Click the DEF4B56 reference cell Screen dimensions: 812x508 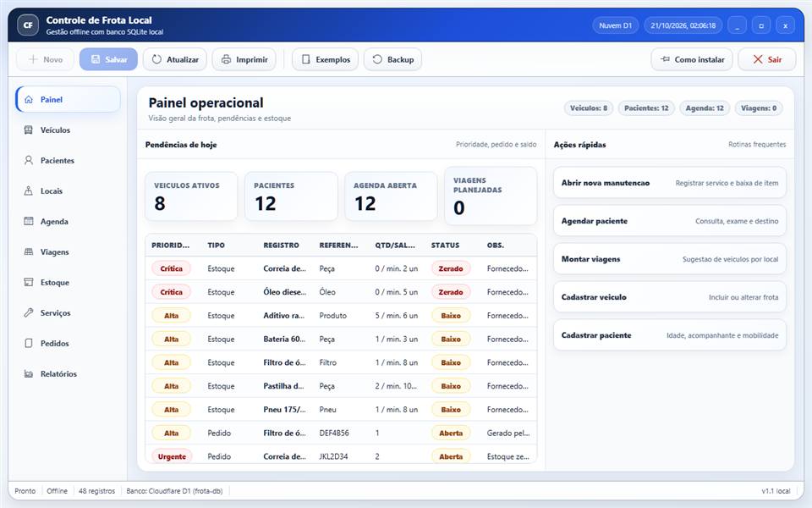click(334, 433)
